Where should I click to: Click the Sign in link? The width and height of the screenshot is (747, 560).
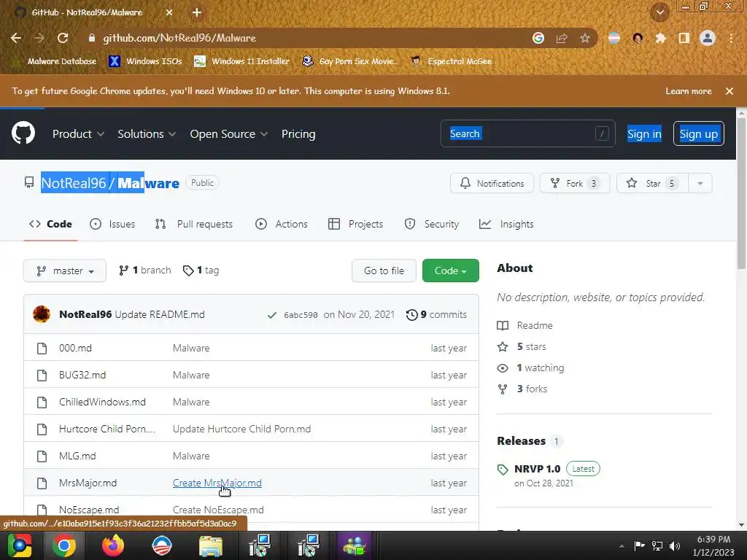pyautogui.click(x=644, y=134)
